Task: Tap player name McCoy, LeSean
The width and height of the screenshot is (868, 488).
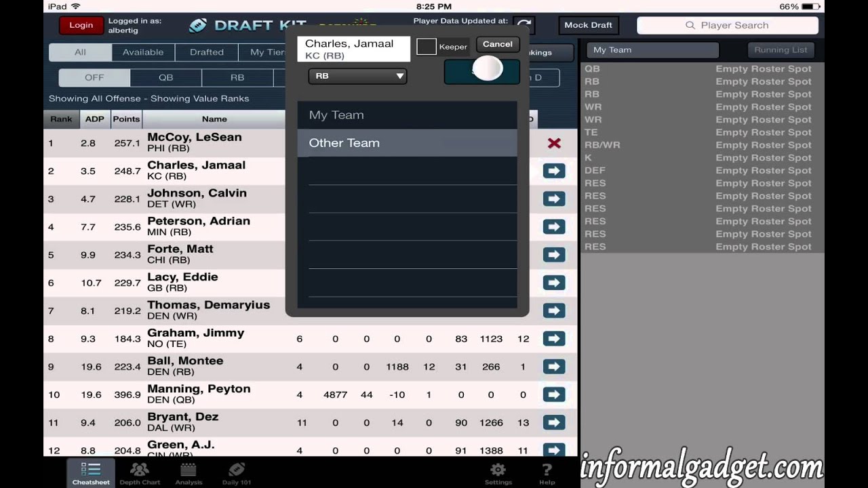Action: click(195, 137)
